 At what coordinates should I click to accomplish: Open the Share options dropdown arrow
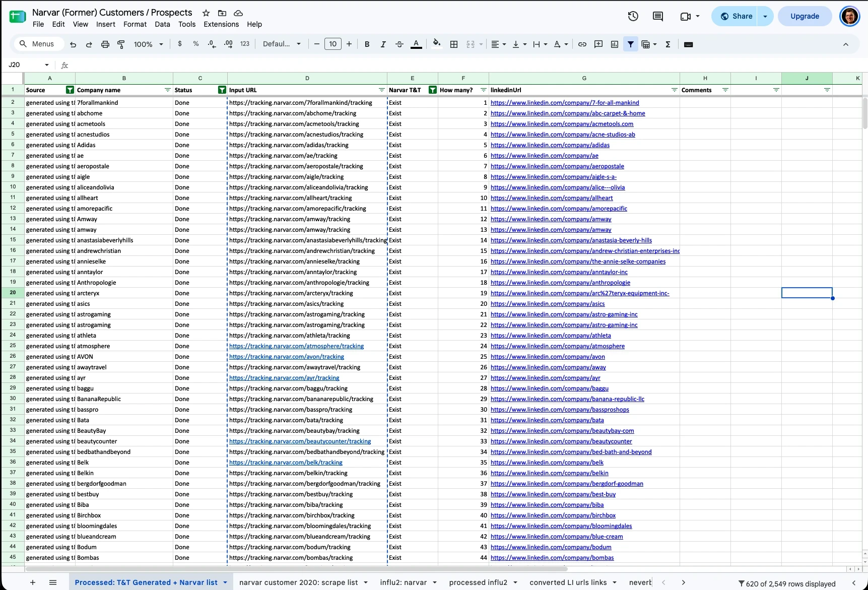[765, 16]
